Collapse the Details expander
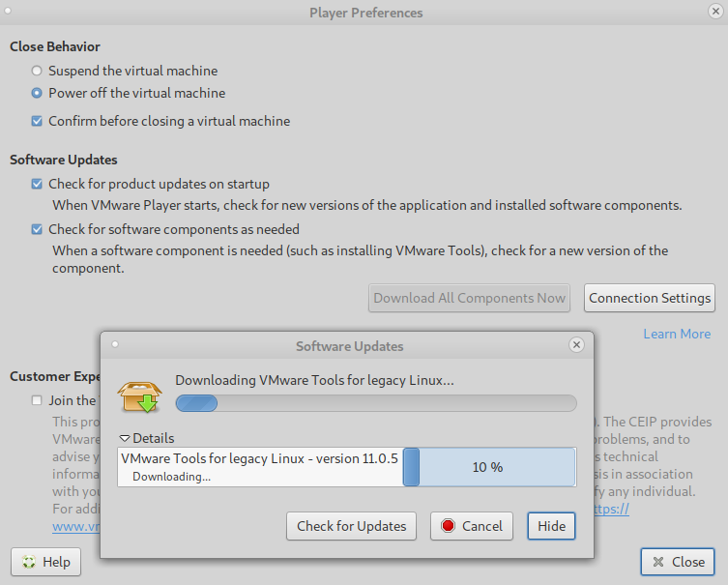This screenshot has height=585, width=728. (125, 438)
